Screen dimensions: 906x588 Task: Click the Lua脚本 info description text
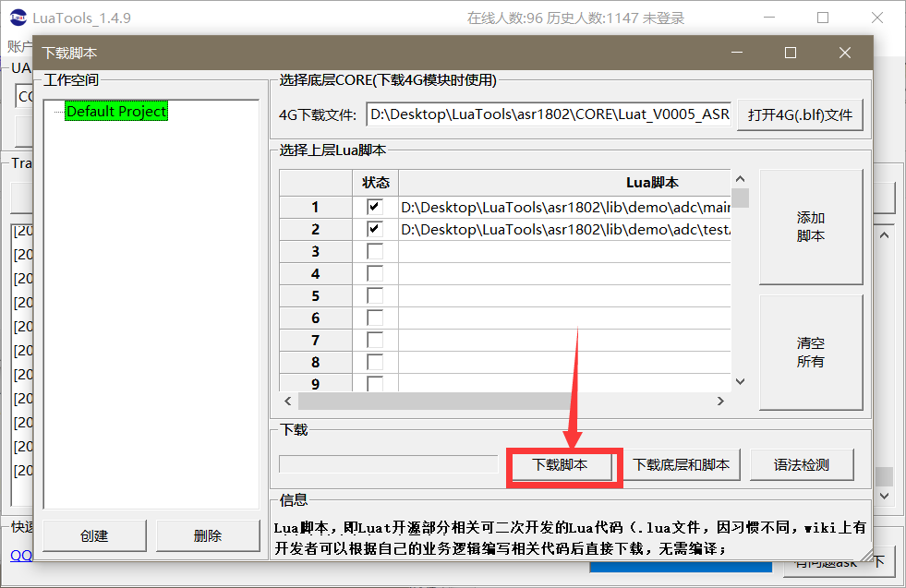point(570,538)
